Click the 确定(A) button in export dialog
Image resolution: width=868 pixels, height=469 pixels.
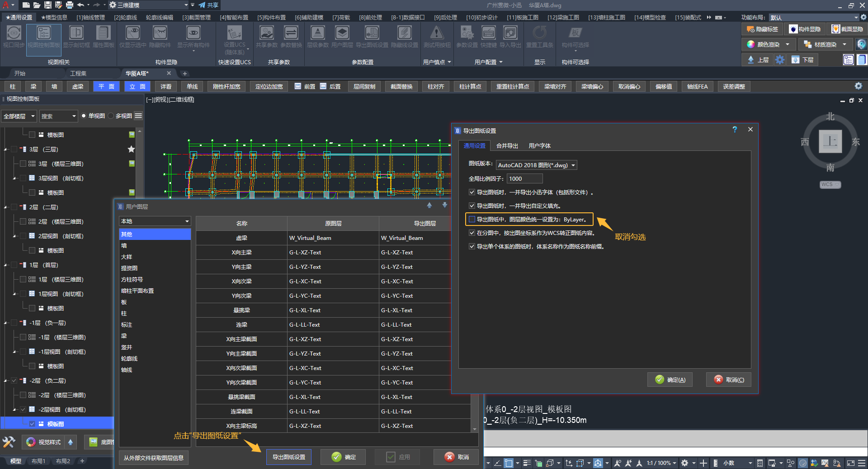pyautogui.click(x=670, y=380)
